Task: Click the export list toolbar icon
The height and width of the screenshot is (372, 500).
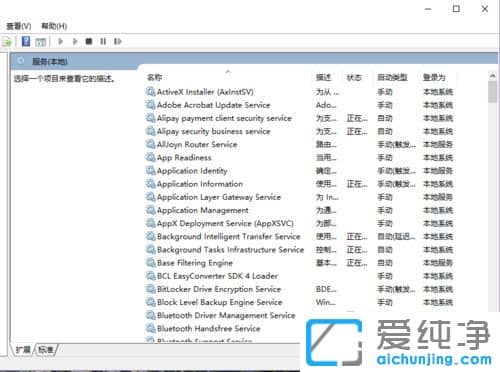Action: pos(7,42)
